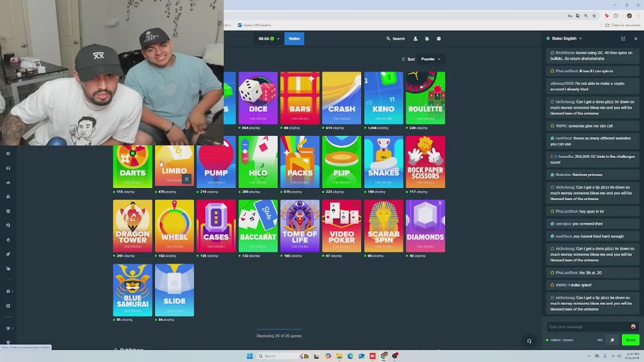Open the Scarab Spin game
Image resolution: width=644 pixels, height=362 pixels.
383,226
